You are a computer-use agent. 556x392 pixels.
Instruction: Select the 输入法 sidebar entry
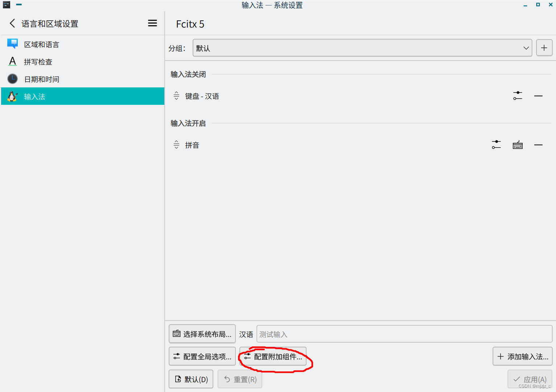click(x=83, y=96)
